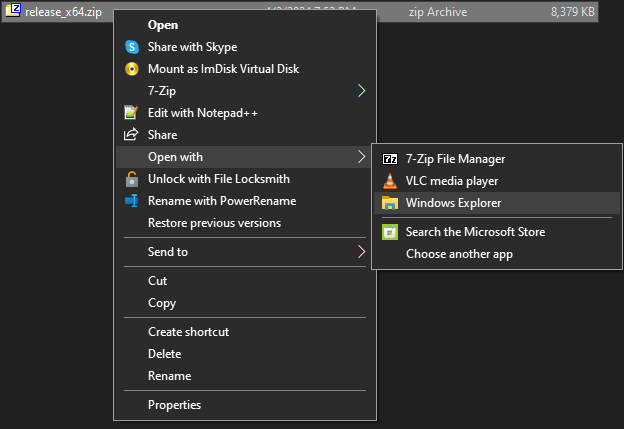Click the VLC media player cone icon
Image resolution: width=624 pixels, height=429 pixels.
(389, 181)
